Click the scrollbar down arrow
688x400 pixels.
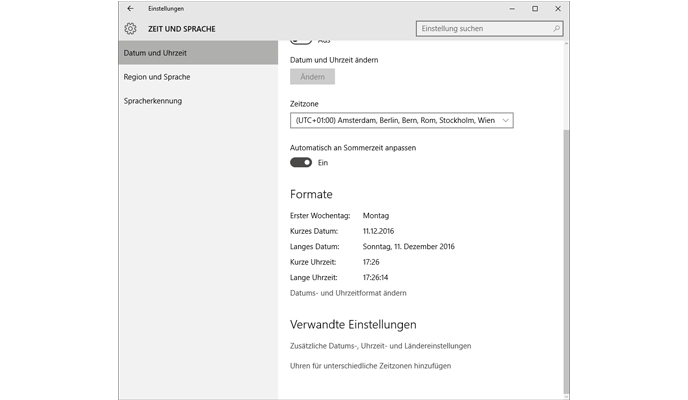click(x=566, y=394)
